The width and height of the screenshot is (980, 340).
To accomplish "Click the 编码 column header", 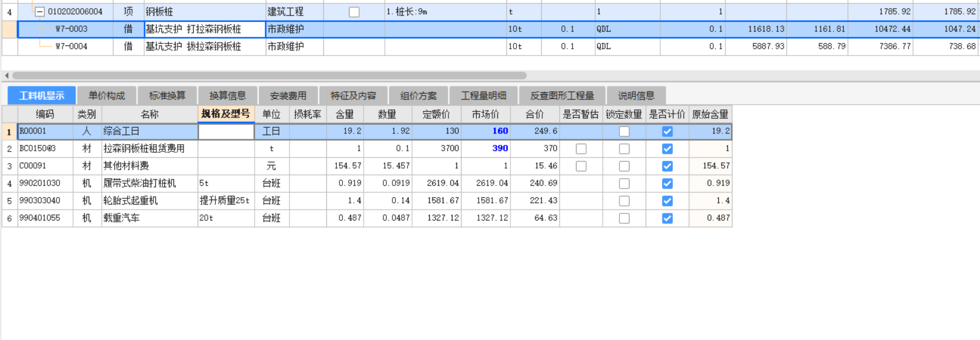I will [45, 114].
